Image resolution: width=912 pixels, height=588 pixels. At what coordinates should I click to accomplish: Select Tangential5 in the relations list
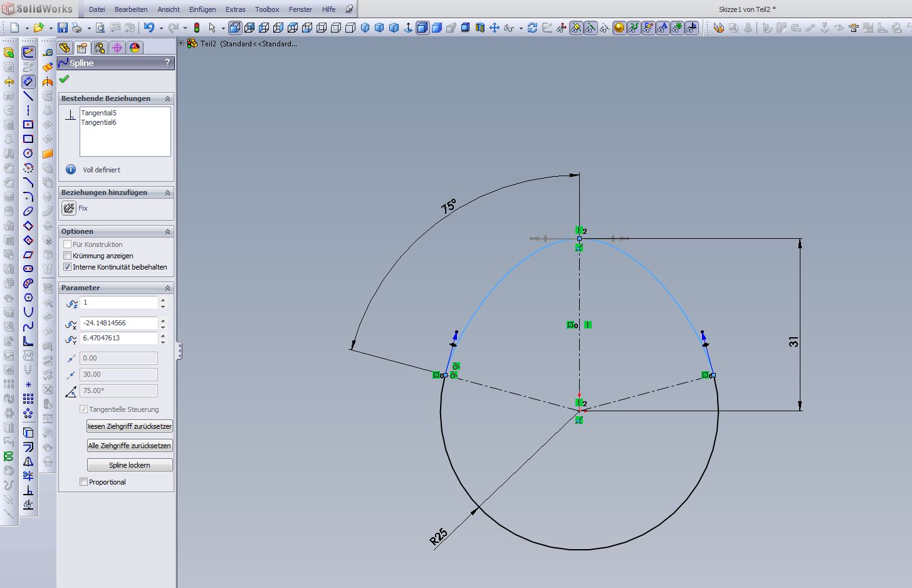click(99, 113)
